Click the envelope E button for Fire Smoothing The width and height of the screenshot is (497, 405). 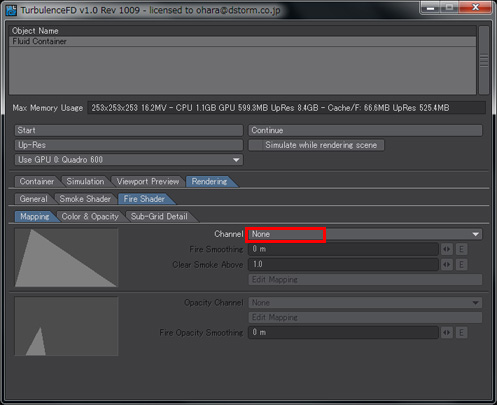[x=461, y=249]
